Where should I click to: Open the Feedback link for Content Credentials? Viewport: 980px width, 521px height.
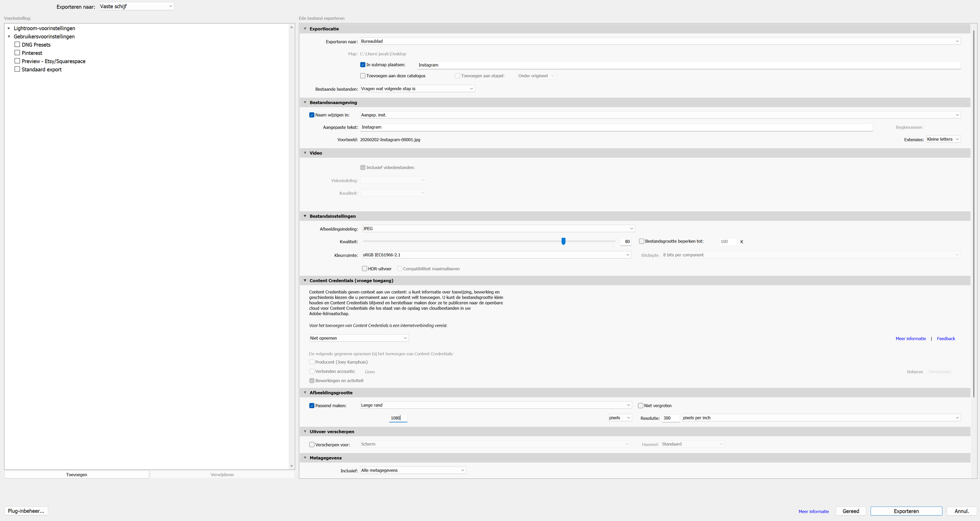coord(946,338)
